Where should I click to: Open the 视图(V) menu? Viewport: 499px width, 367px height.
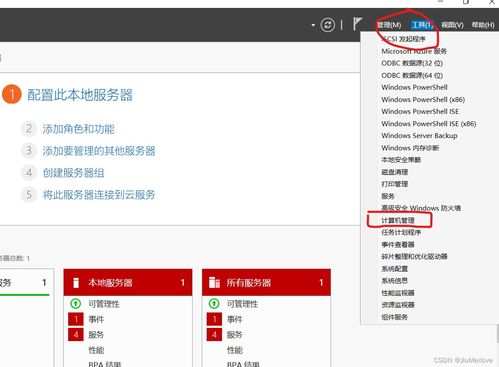pos(452,25)
